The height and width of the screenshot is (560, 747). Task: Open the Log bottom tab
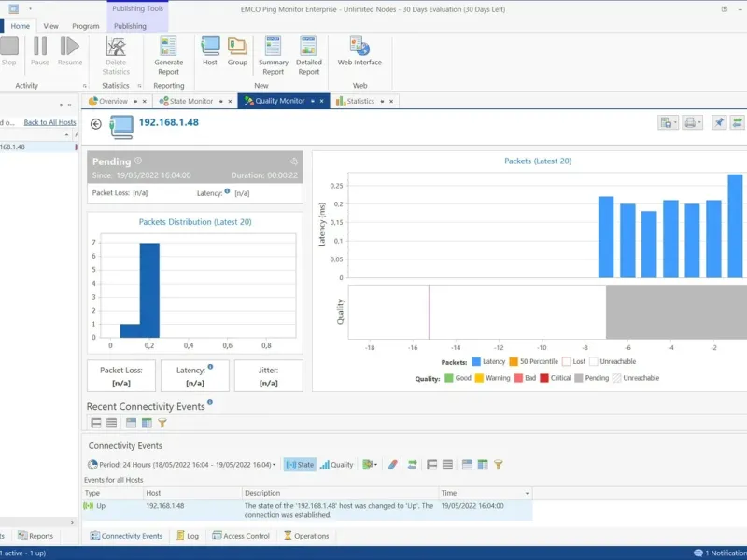(x=188, y=536)
